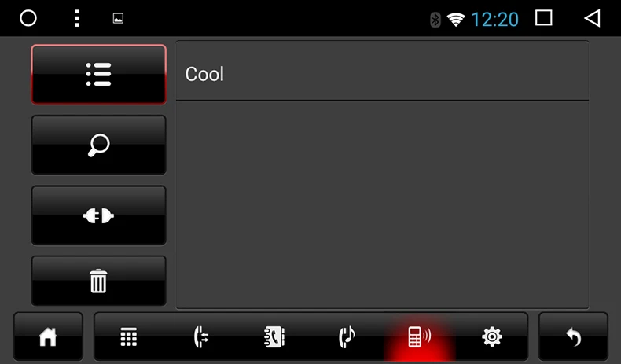Image resolution: width=621 pixels, height=364 pixels.
Task: Go to home using house icon
Action: tap(48, 336)
